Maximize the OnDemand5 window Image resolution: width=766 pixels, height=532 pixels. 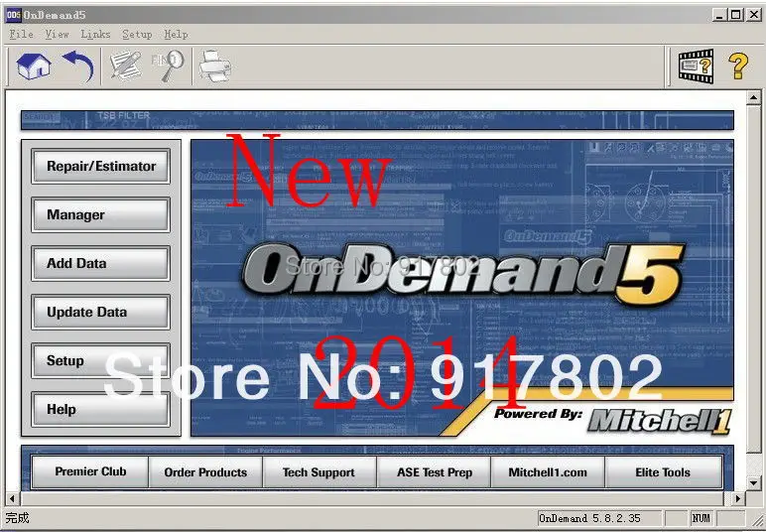pyautogui.click(x=734, y=15)
